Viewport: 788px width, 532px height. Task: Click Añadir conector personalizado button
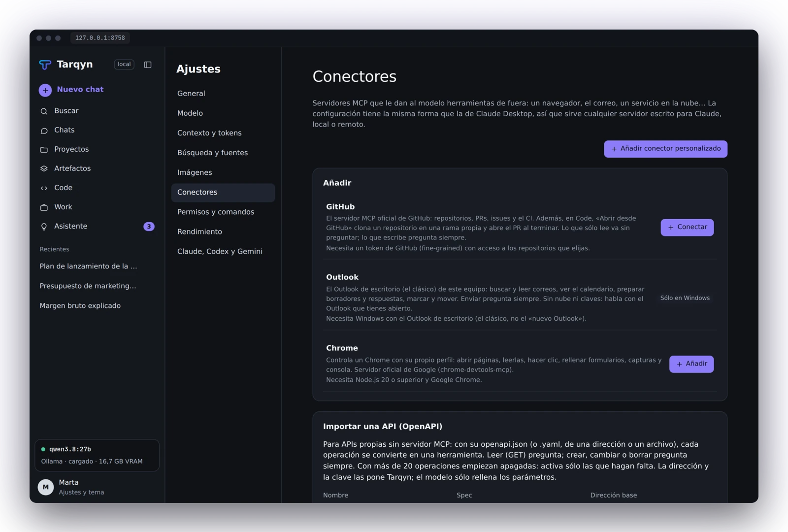[665, 149]
